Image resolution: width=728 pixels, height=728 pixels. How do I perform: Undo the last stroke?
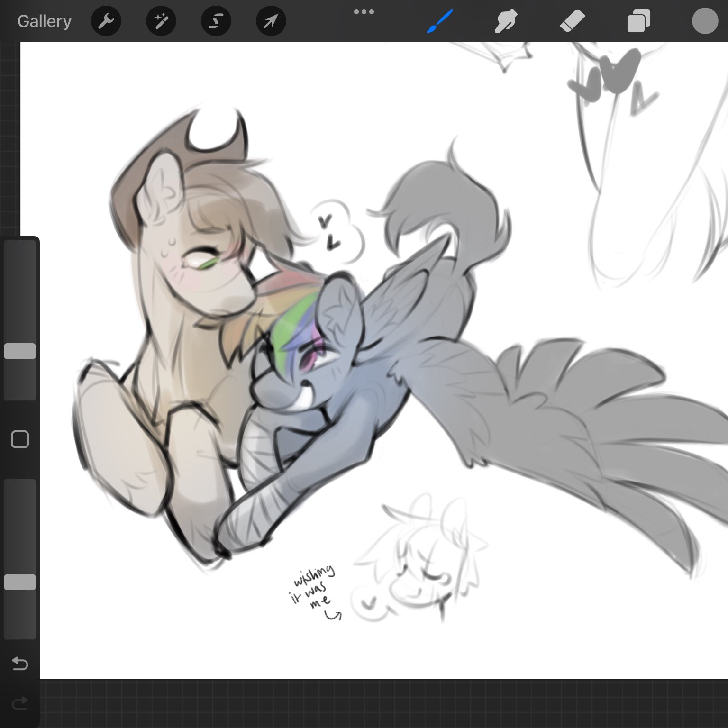pos(20,664)
